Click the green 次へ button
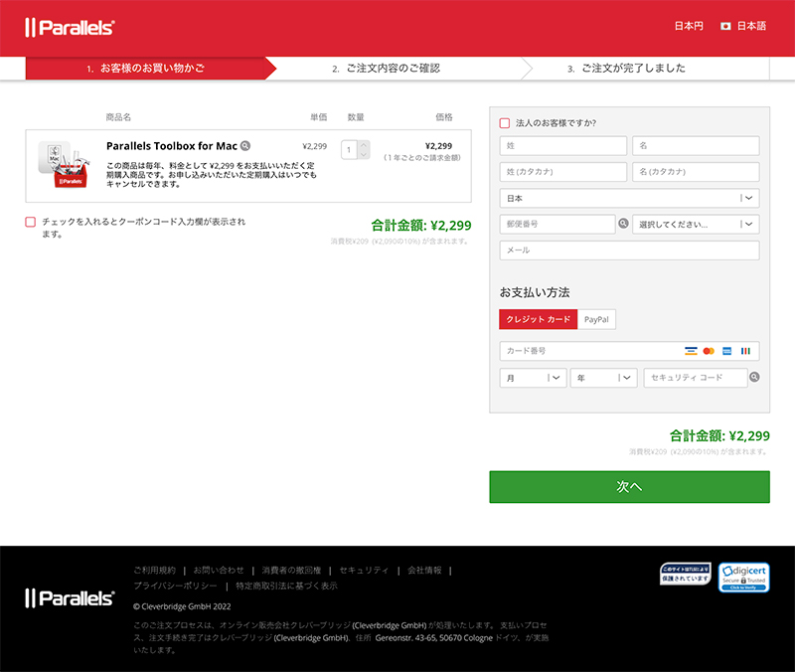 click(629, 487)
